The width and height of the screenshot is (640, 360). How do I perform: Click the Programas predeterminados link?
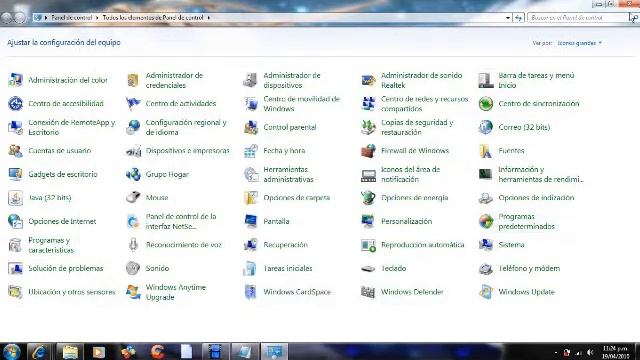coord(527,221)
